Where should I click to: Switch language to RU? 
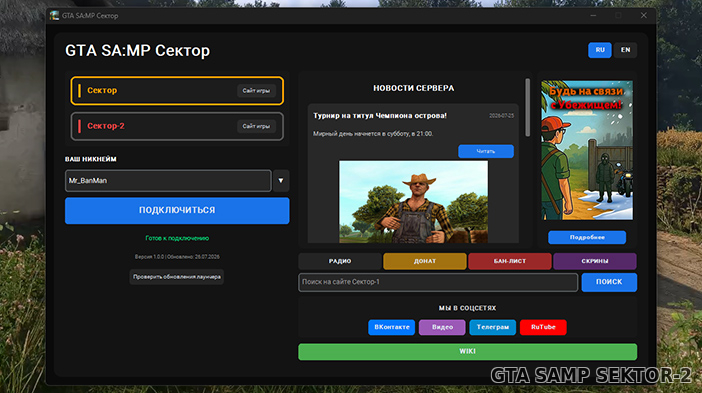(x=599, y=50)
